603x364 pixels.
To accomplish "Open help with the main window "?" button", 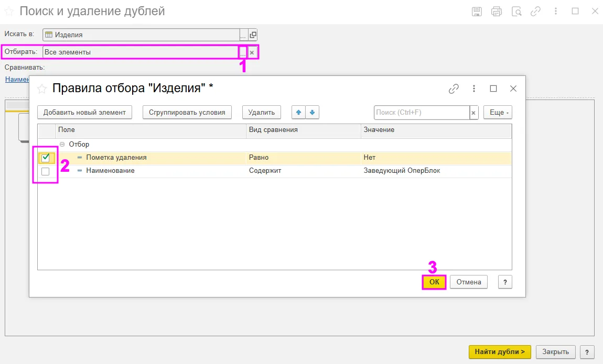I will coord(587,352).
